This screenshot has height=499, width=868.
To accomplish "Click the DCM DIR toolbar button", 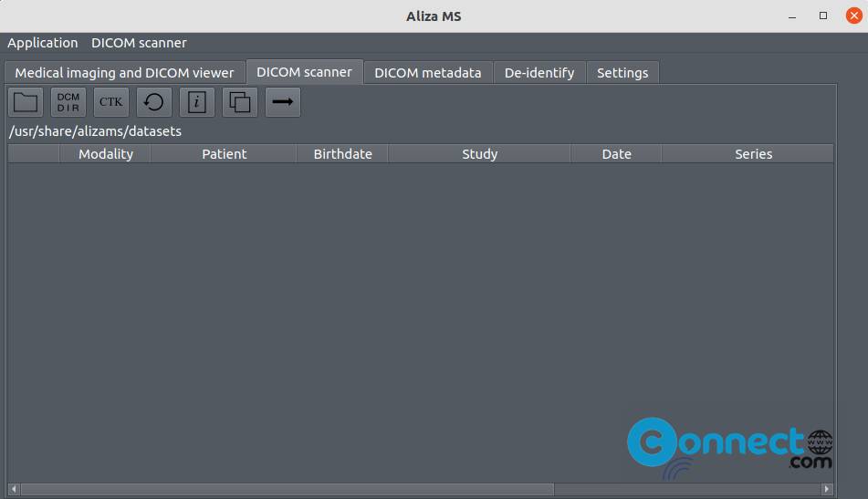I will pyautogui.click(x=68, y=102).
